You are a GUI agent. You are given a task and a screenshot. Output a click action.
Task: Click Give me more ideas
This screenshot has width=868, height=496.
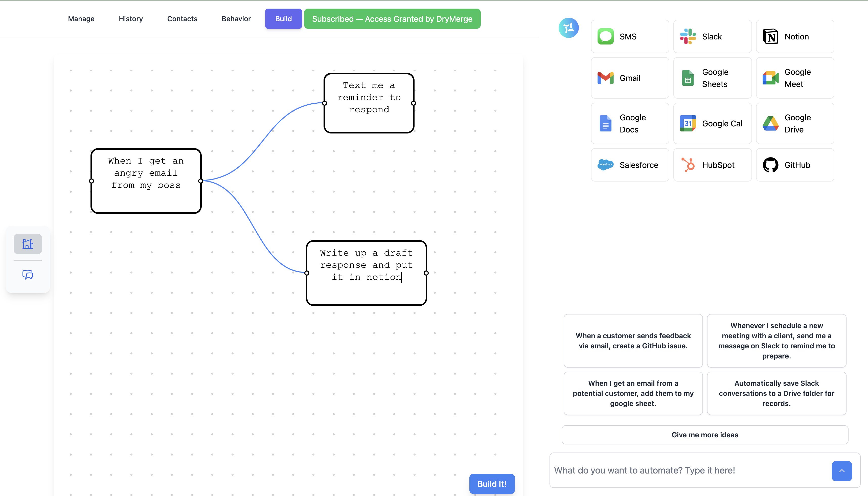[704, 435]
